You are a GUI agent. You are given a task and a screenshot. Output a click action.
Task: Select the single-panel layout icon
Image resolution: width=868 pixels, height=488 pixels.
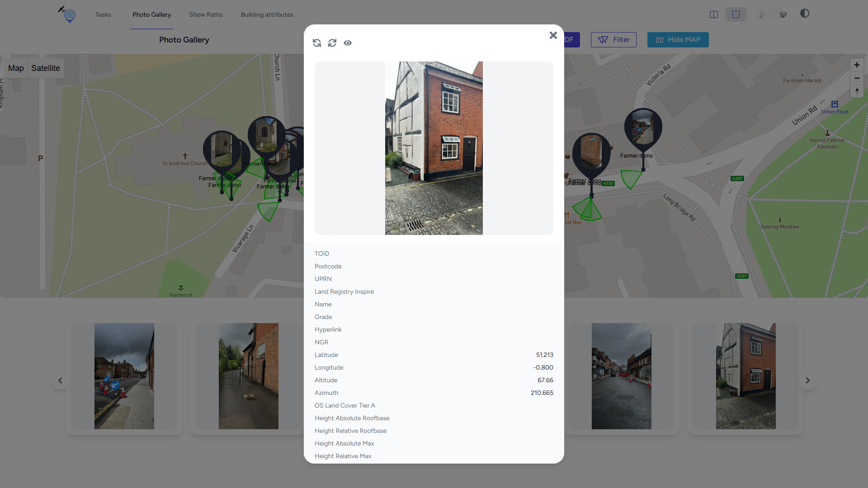[736, 14]
